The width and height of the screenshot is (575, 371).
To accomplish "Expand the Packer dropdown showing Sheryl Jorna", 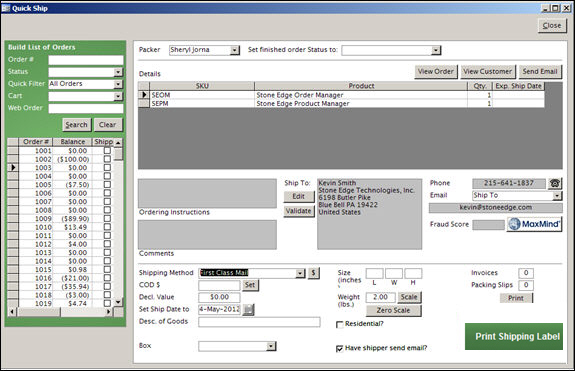I will (x=235, y=50).
